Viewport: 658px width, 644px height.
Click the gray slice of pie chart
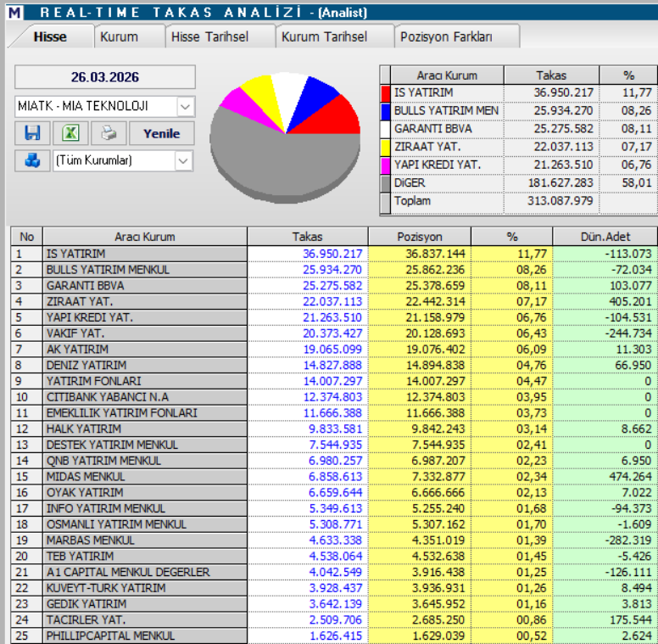(x=286, y=164)
